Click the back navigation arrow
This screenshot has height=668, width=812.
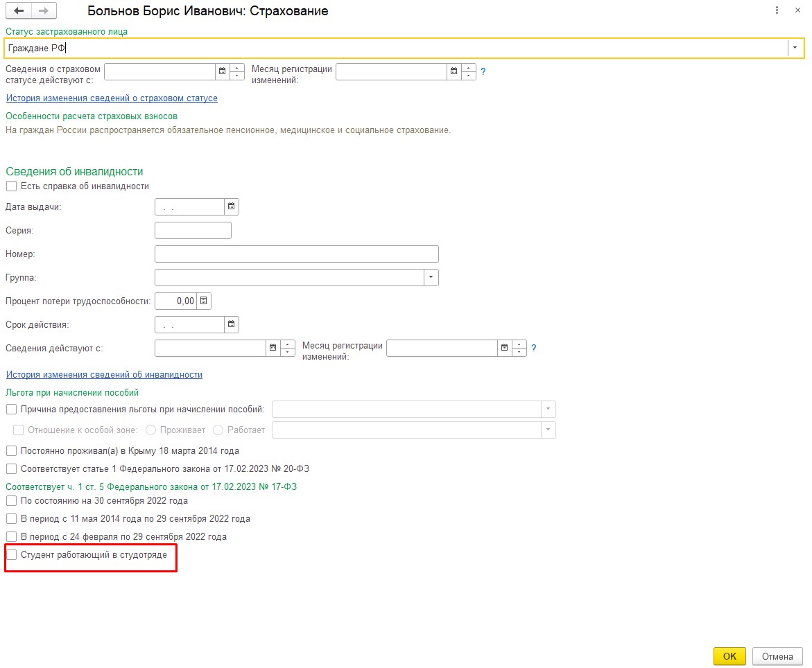(19, 11)
